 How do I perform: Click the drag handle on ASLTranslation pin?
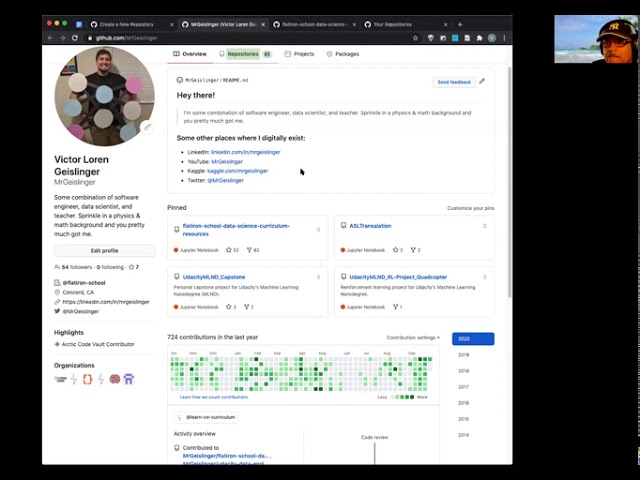click(484, 226)
